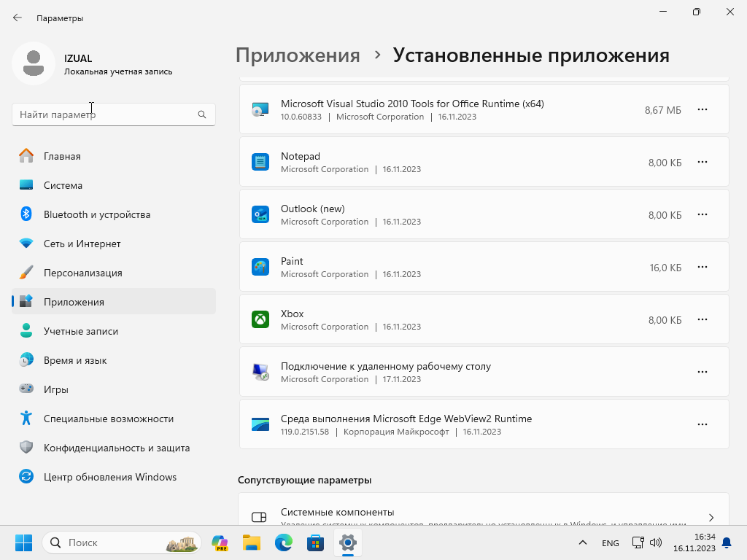The height and width of the screenshot is (560, 747).
Task: Click the Notepad app icon
Action: click(x=260, y=162)
